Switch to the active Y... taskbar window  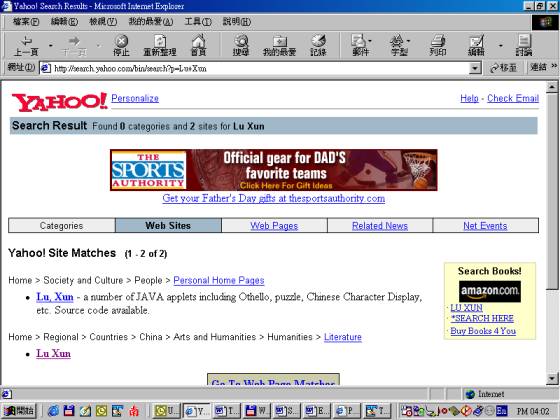[x=197, y=411]
